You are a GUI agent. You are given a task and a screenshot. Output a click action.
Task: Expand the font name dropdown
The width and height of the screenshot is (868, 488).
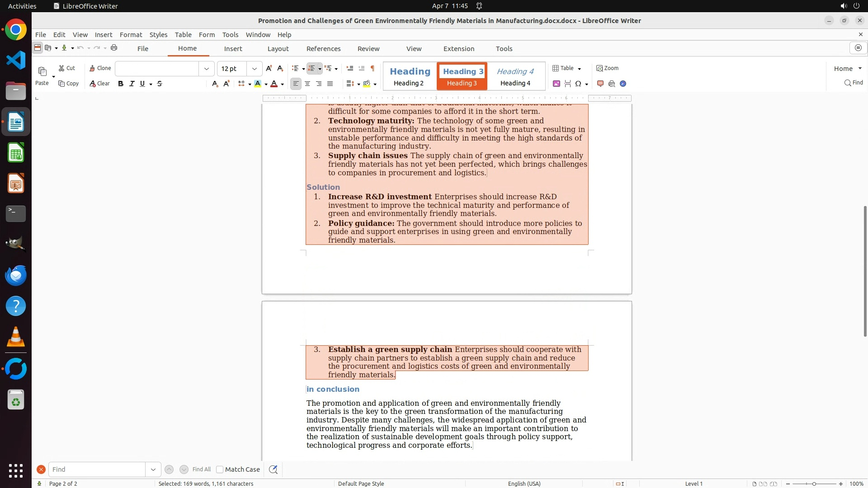tap(207, 69)
